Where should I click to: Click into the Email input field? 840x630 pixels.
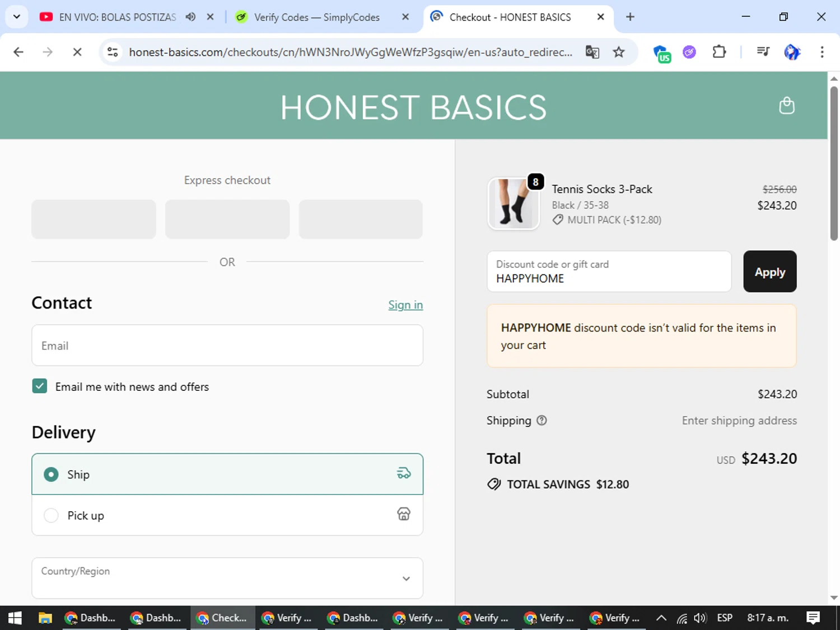[x=227, y=346]
